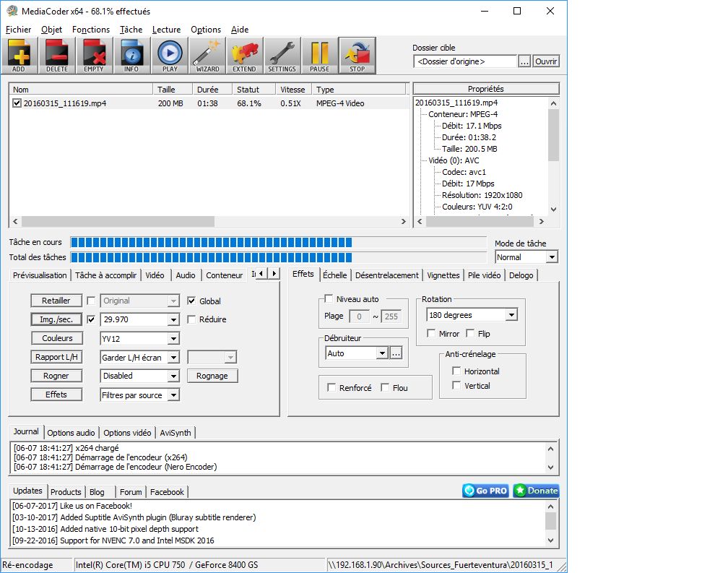Click the MediaCoder title bar app icon
Screen dimensions: 728x573
[x=12, y=11]
